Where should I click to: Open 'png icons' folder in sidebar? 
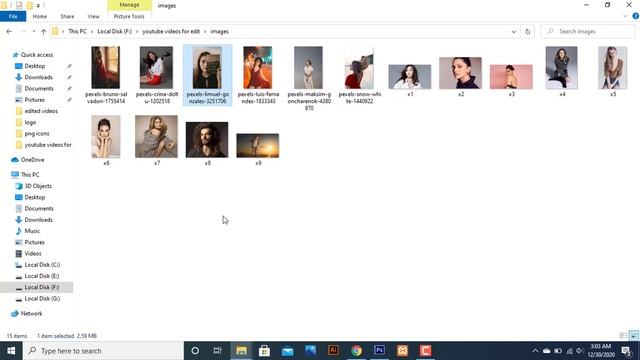pyautogui.click(x=37, y=133)
